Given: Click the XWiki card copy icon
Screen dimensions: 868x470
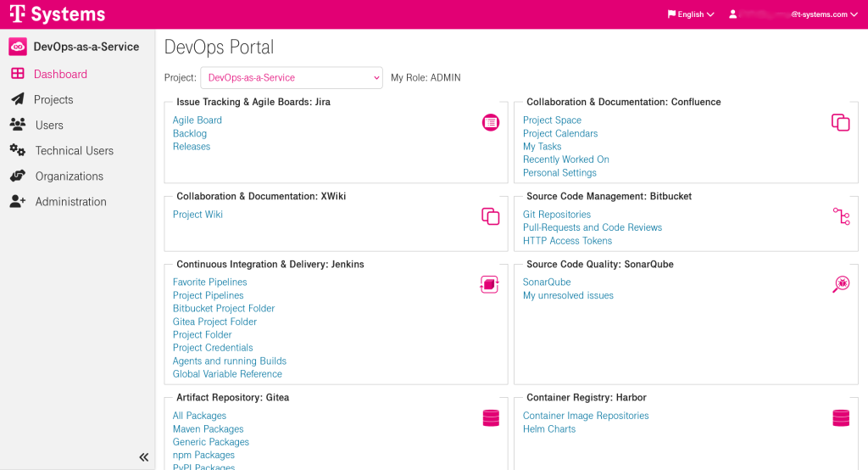Looking at the screenshot, I should pos(491,216).
